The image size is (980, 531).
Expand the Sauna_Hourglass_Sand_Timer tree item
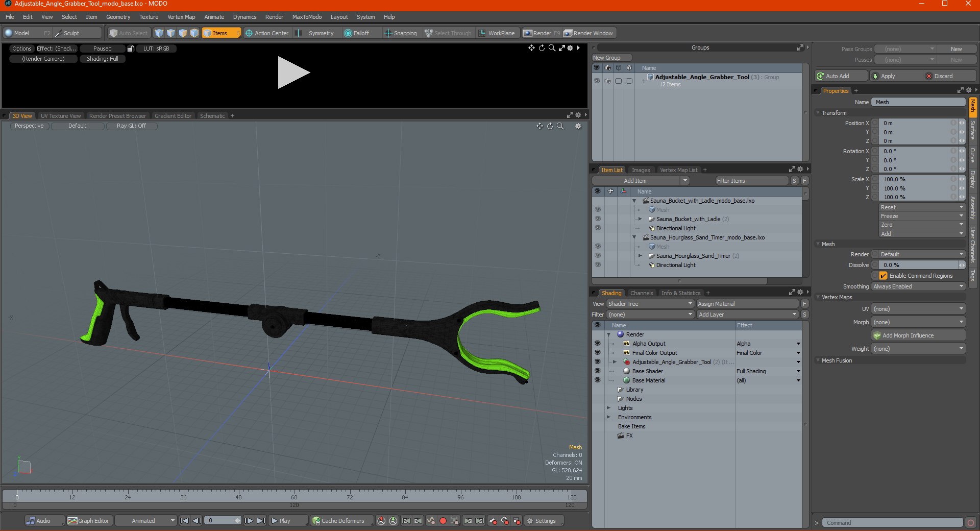click(x=640, y=256)
